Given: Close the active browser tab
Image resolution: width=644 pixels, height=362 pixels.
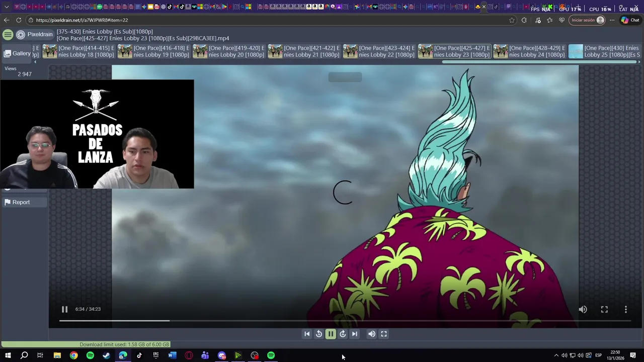Looking at the screenshot, I should pos(484,7).
